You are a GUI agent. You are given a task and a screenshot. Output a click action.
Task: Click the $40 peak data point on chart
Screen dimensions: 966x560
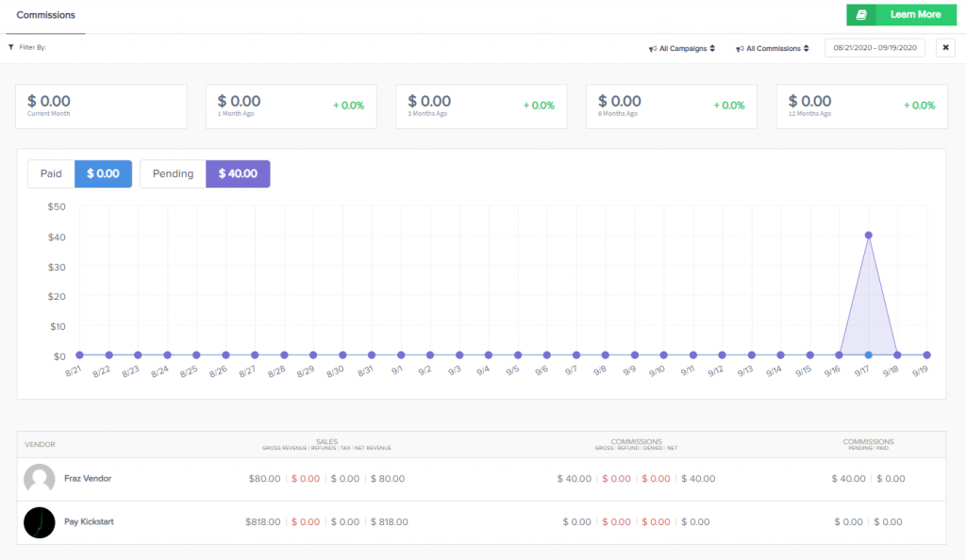click(868, 235)
